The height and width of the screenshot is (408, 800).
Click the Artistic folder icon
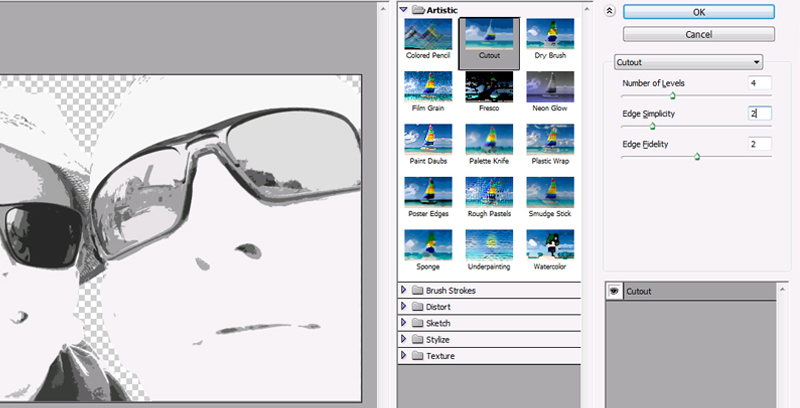coord(418,10)
